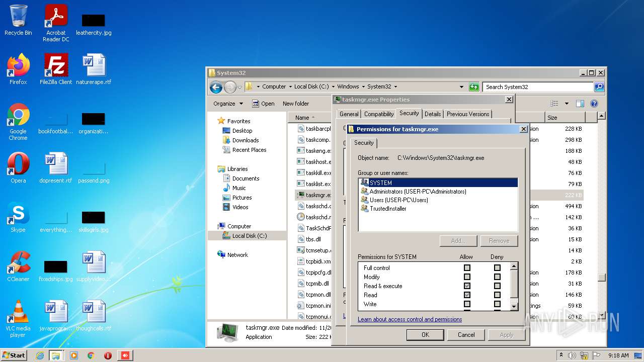Switch to Previous Versions tab
This screenshot has width=644, height=362.
coord(468,114)
